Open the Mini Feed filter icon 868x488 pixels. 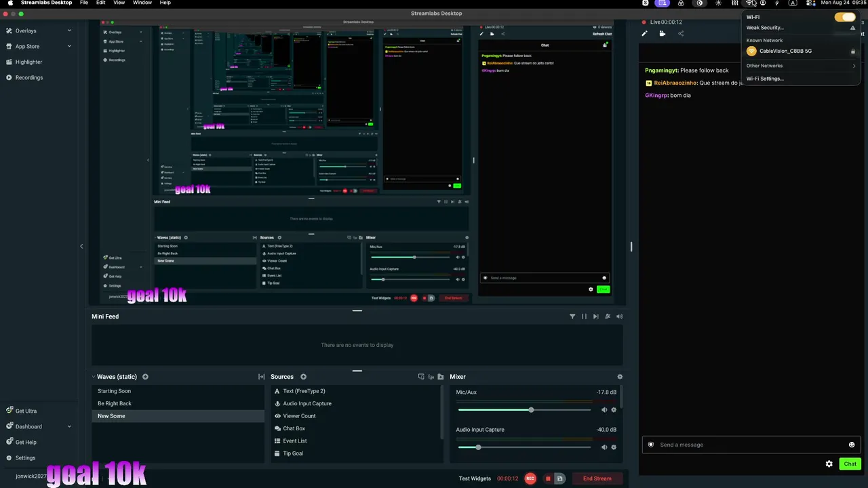pyautogui.click(x=572, y=317)
